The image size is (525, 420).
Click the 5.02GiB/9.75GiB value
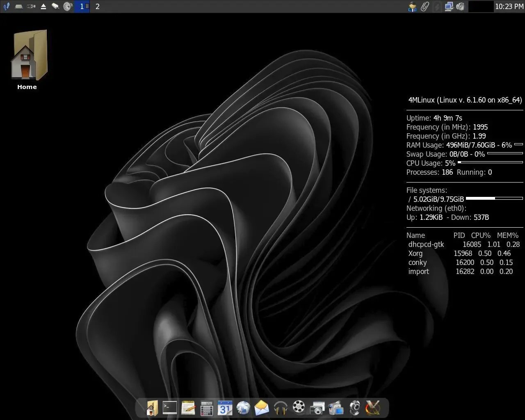coord(438,199)
